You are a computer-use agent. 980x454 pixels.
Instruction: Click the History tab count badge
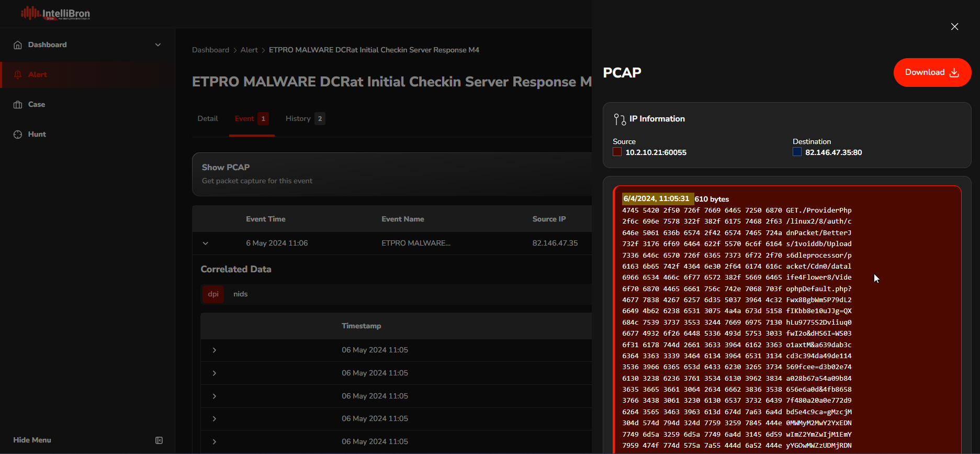click(x=320, y=119)
